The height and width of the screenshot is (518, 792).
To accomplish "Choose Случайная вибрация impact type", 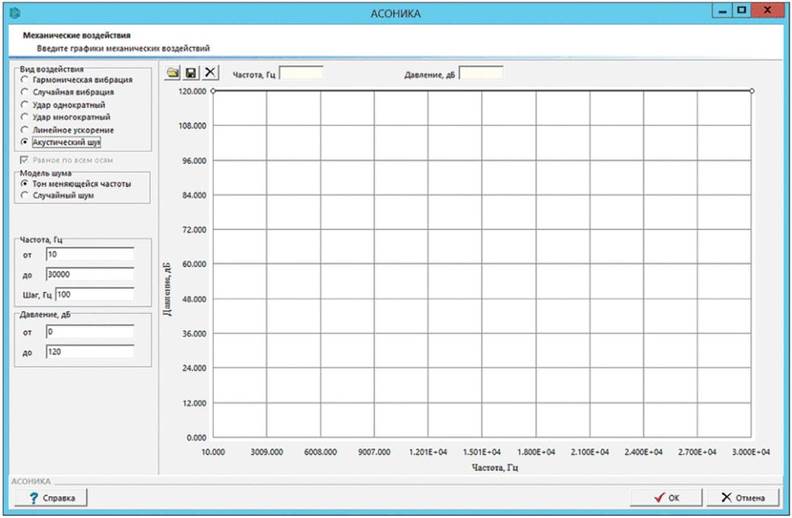I will coord(25,92).
